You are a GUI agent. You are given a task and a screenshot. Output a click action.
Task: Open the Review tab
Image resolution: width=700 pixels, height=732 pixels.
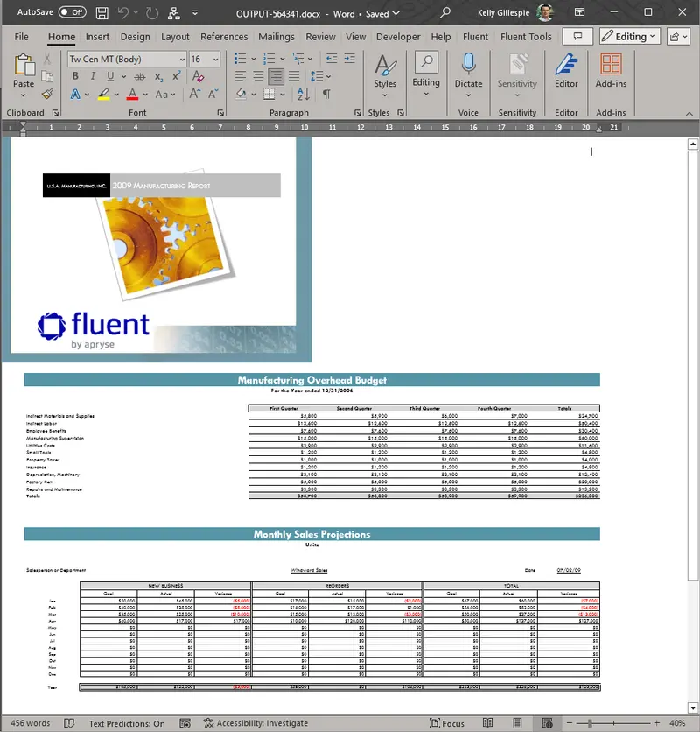[x=320, y=37]
